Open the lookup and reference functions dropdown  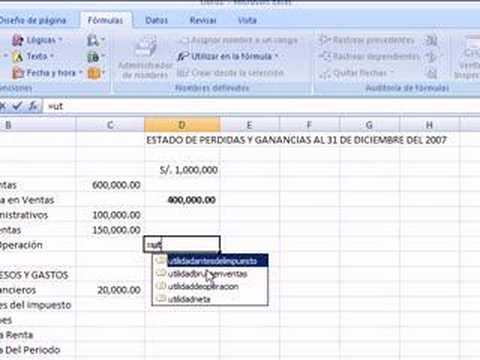95,41
